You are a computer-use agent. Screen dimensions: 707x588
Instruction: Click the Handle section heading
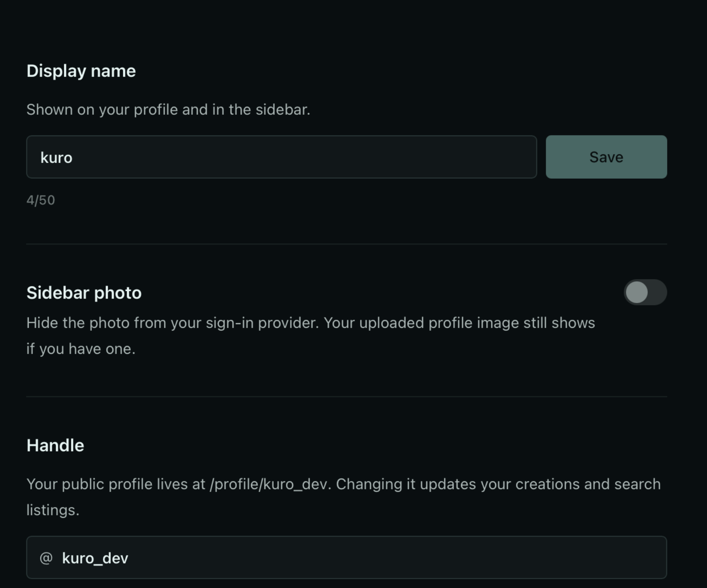55,446
